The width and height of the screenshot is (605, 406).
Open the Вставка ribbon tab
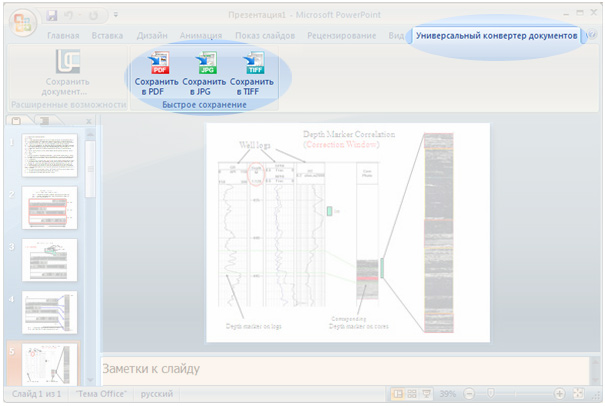107,36
